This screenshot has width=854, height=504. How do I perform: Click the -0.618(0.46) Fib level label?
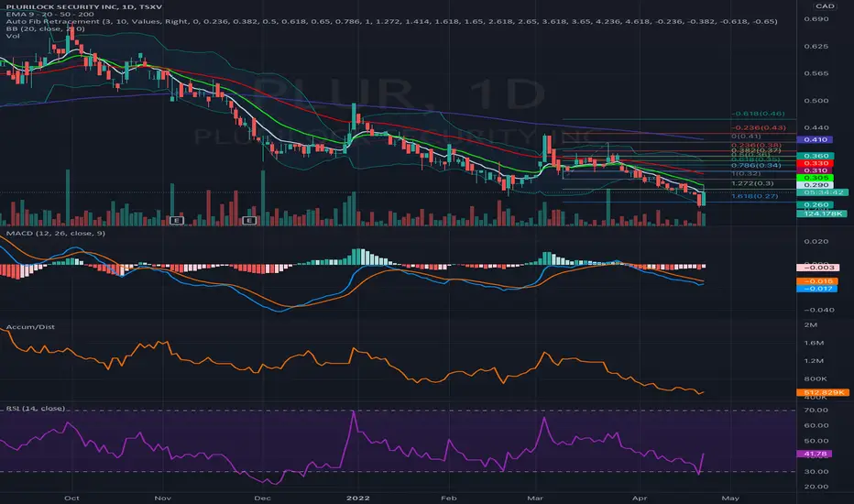(758, 114)
